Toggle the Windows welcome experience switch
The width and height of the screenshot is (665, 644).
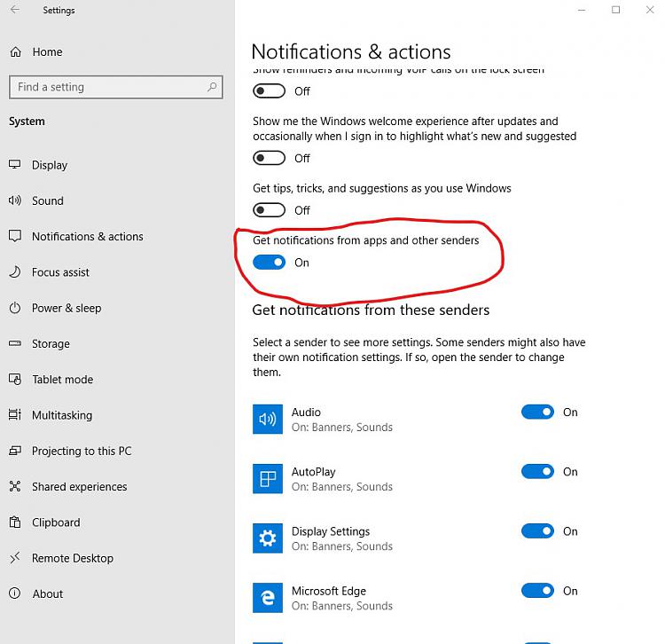(269, 158)
